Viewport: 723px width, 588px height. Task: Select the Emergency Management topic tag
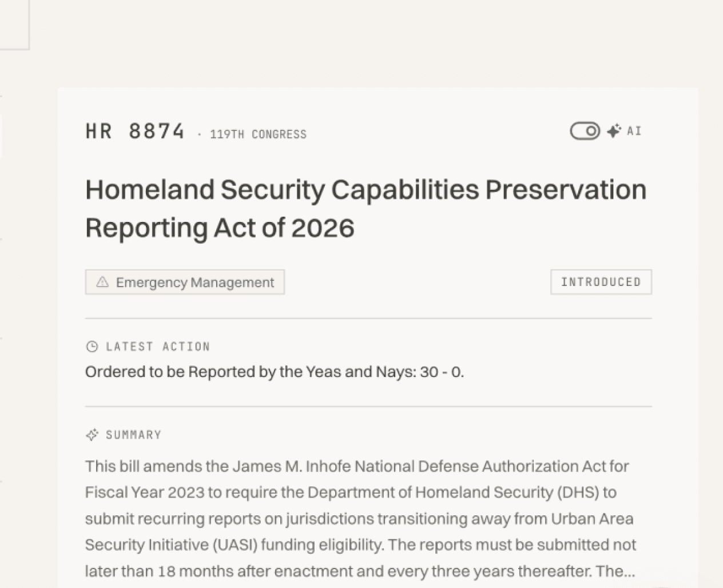[185, 282]
